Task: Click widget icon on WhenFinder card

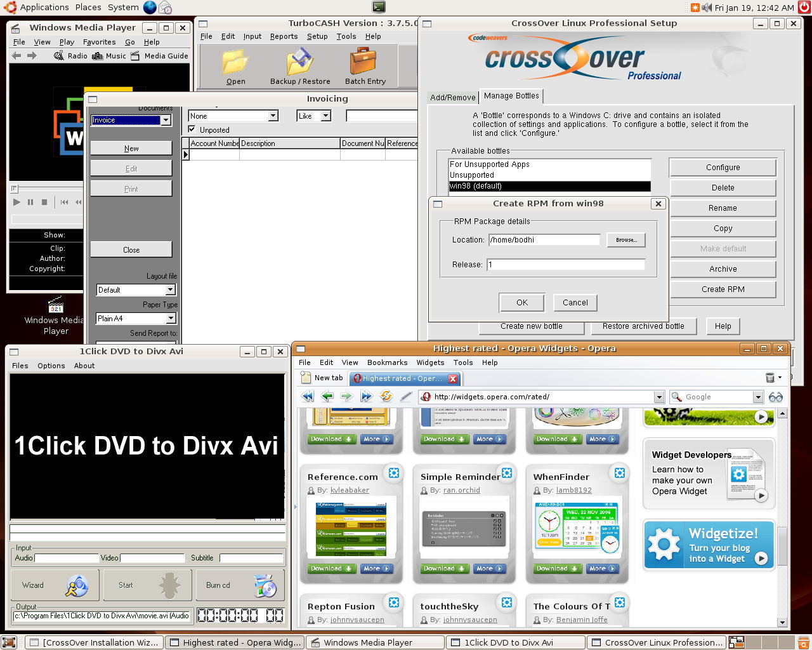Action: point(620,473)
